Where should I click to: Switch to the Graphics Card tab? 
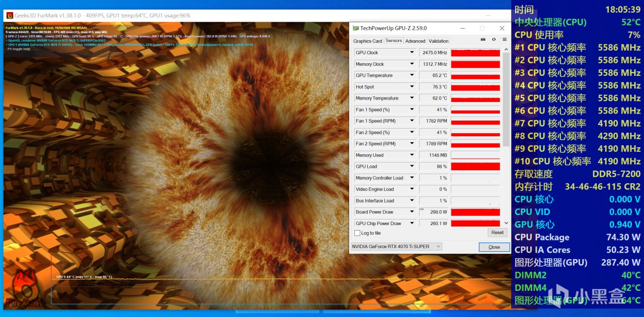click(x=367, y=41)
